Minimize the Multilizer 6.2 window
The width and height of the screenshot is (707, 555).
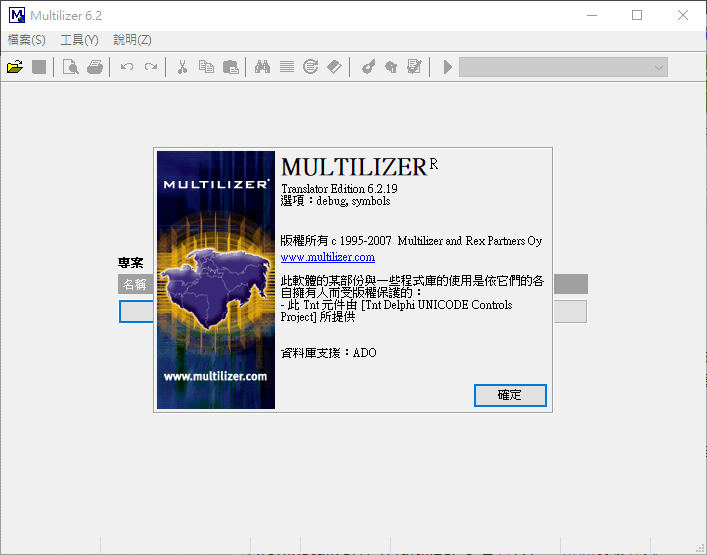tap(592, 15)
